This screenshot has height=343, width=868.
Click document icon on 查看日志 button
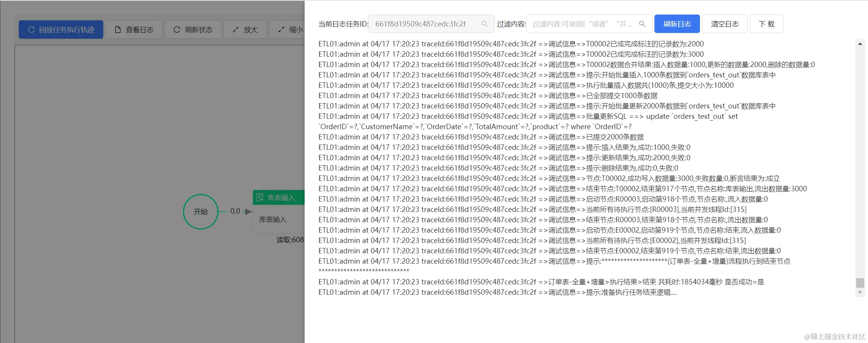pyautogui.click(x=118, y=30)
